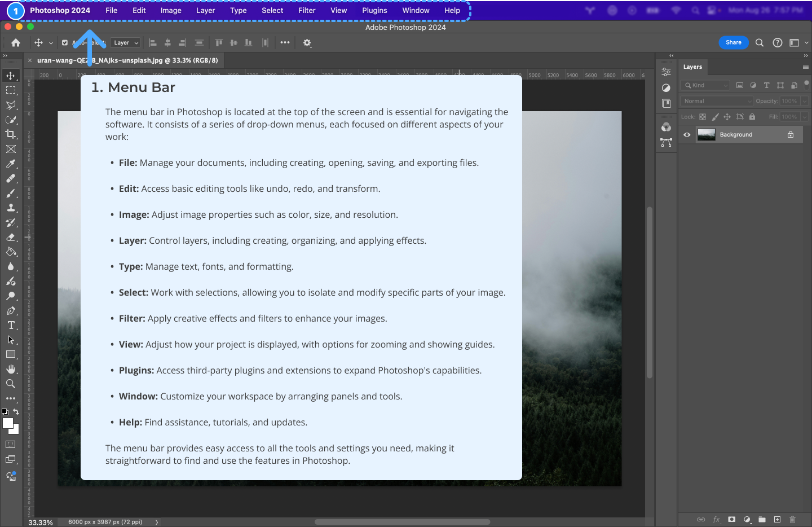Open the Opacity slider dropdown arrow
This screenshot has width=812, height=527.
click(804, 101)
